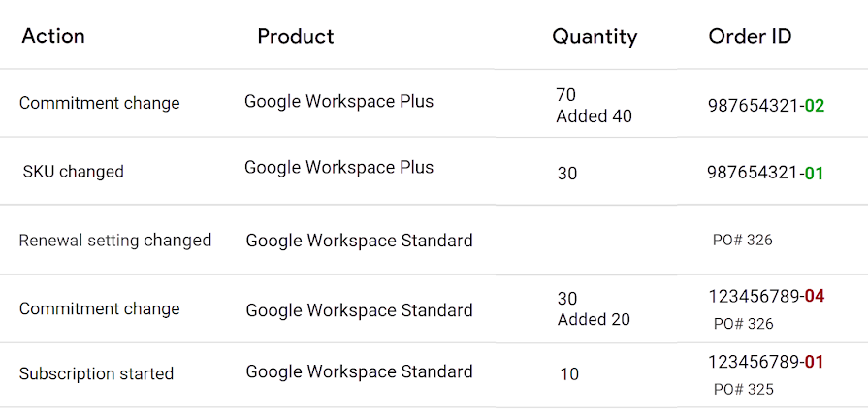Click the Added 40 quantity text
This screenshot has width=868, height=419.
pyautogui.click(x=594, y=116)
